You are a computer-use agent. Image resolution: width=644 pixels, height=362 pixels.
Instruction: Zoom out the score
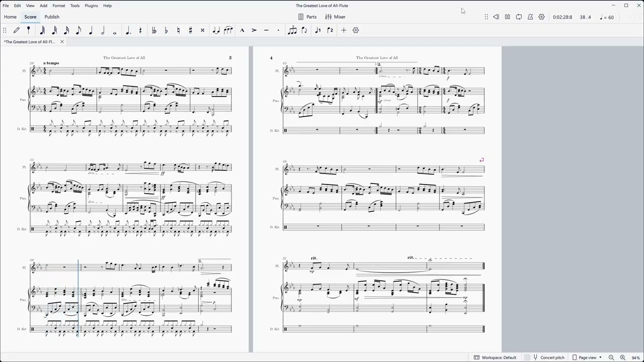point(611,357)
